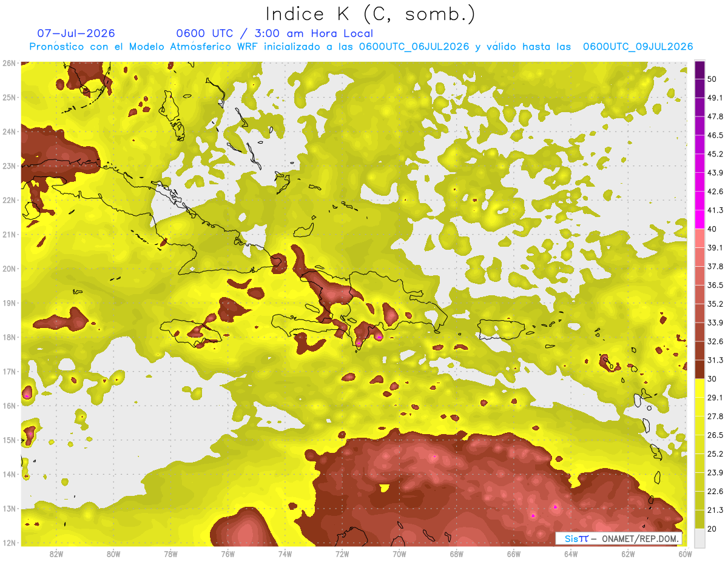Viewport: 728px width, 562px height.
Task: Click the 70W longitude axis label
Action: tap(399, 554)
